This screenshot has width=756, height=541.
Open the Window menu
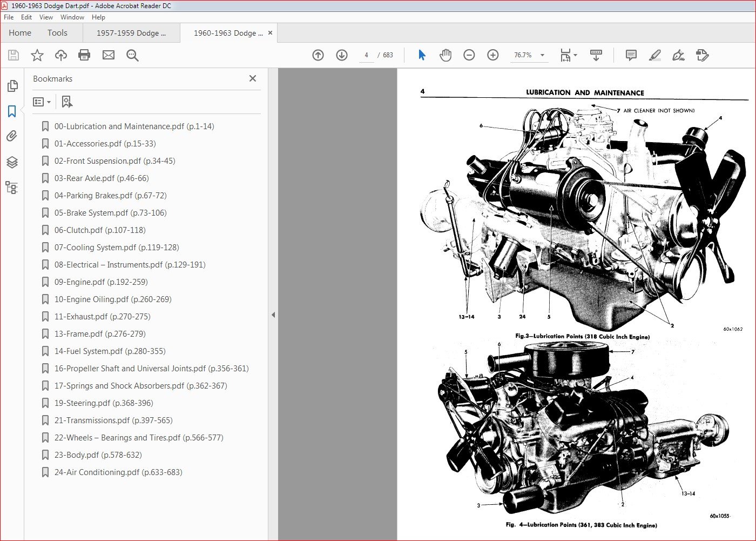click(x=72, y=17)
